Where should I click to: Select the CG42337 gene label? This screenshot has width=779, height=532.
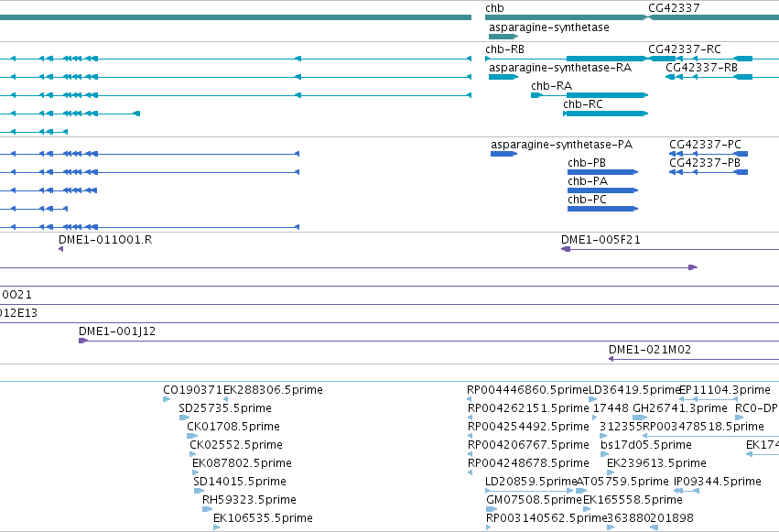674,8
